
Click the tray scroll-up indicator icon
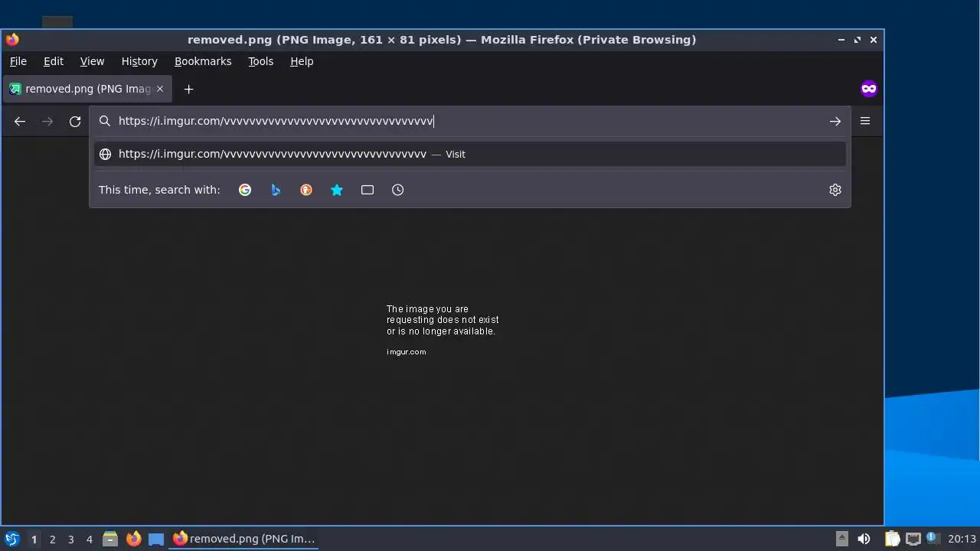point(841,539)
